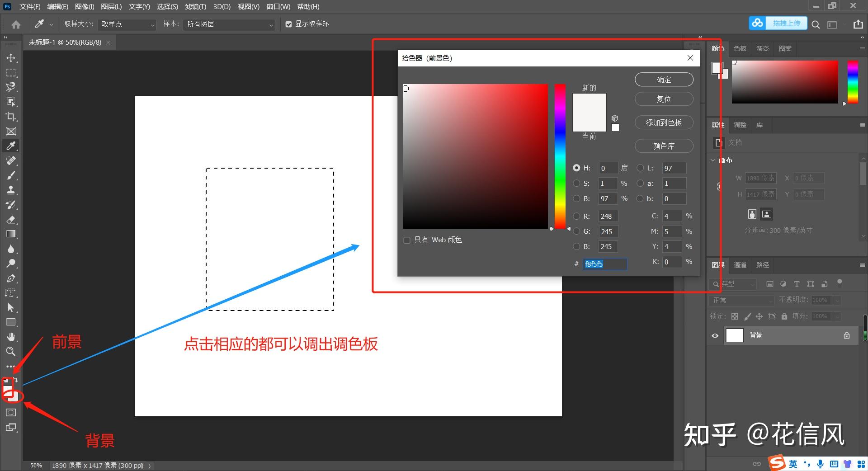Click the share icon at top right
The height and width of the screenshot is (471, 868).
point(858,24)
